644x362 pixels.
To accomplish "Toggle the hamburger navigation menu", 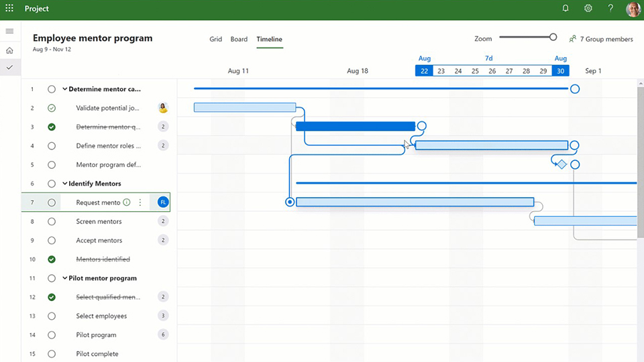I will click(x=9, y=32).
